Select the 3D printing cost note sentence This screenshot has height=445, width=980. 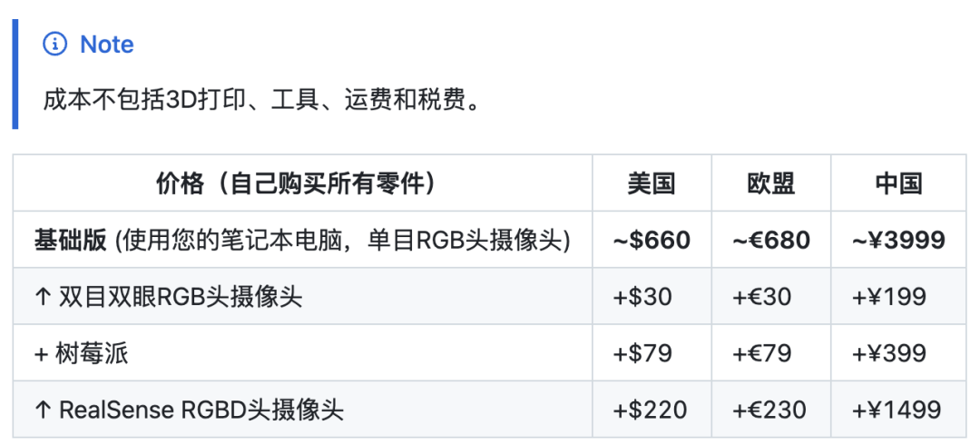(x=262, y=101)
